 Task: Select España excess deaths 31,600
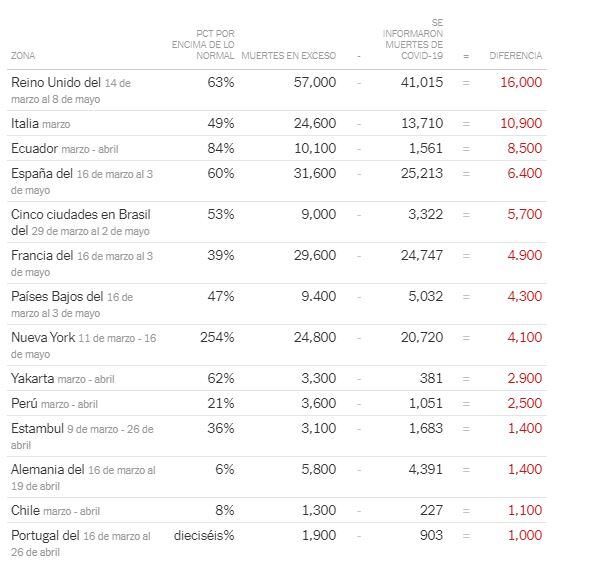pyautogui.click(x=315, y=173)
